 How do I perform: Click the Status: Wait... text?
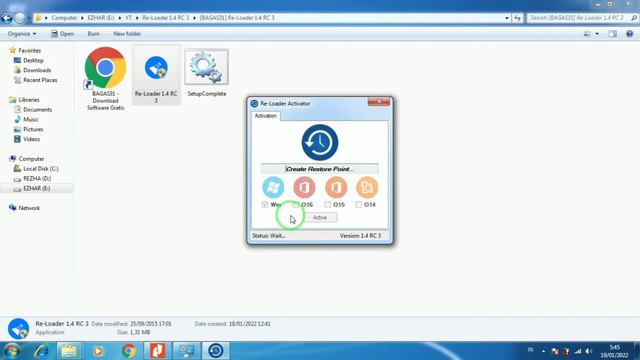click(269, 236)
